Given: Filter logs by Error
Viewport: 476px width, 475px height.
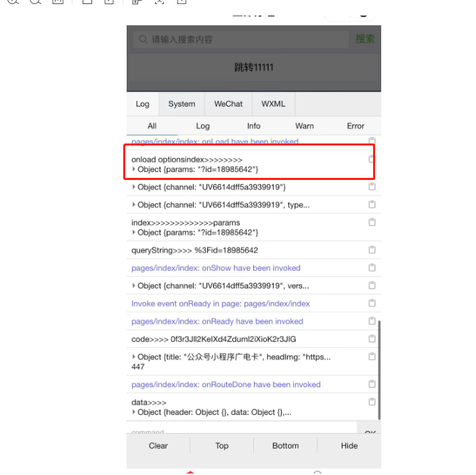Looking at the screenshot, I should (x=355, y=126).
